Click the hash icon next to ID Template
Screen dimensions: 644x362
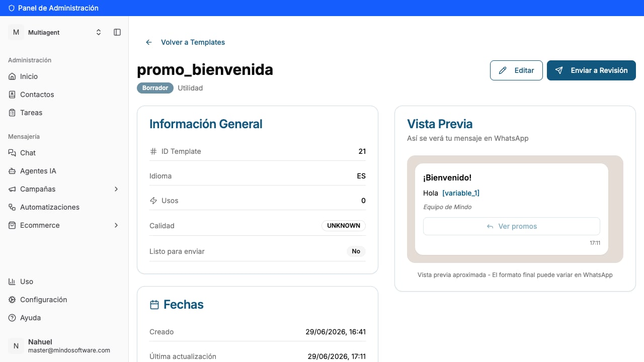point(153,151)
